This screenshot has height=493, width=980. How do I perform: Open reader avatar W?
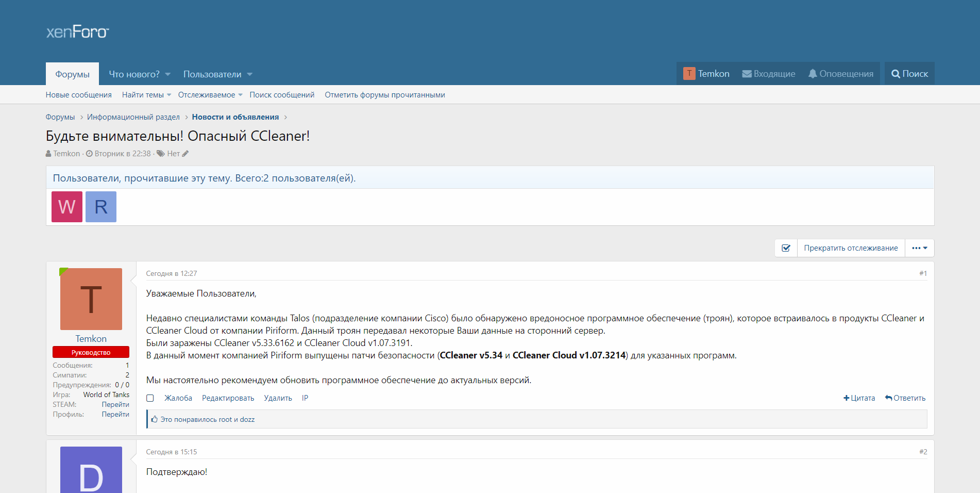[67, 207]
